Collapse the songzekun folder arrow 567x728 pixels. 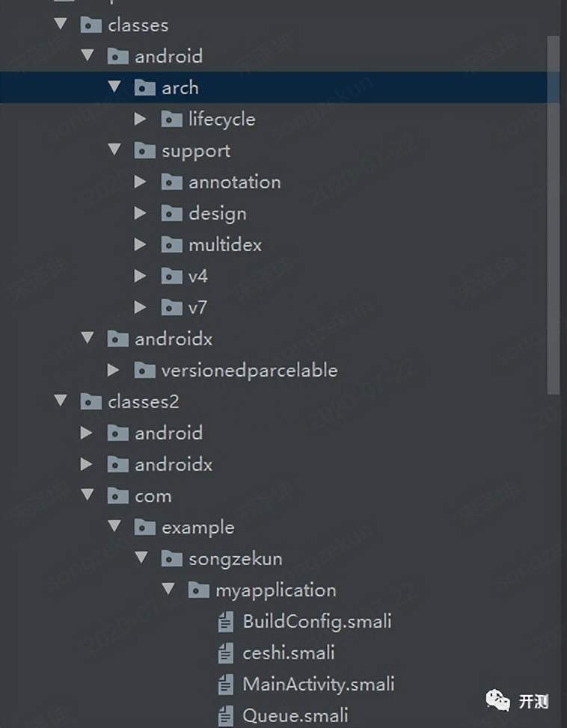[141, 557]
